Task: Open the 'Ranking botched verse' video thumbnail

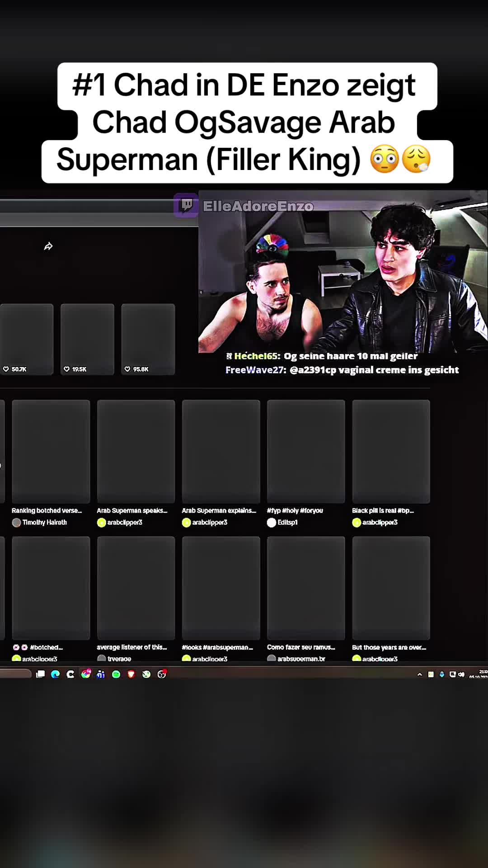Action: click(51, 451)
